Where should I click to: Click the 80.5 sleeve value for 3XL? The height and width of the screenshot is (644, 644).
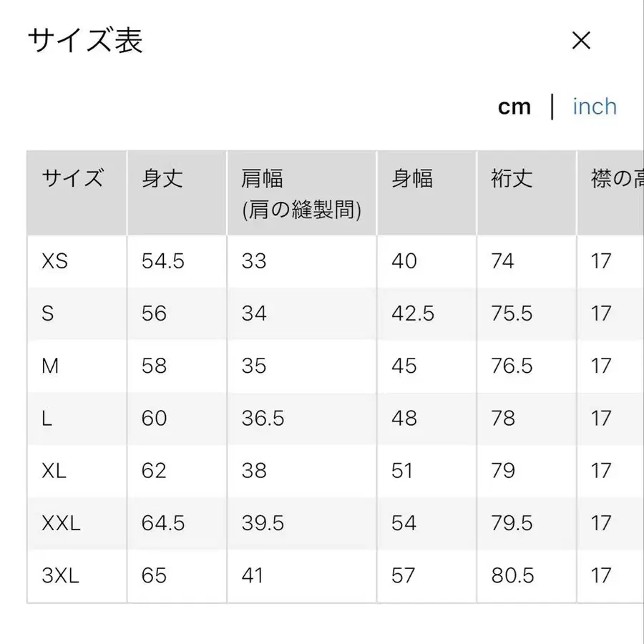[x=514, y=575]
